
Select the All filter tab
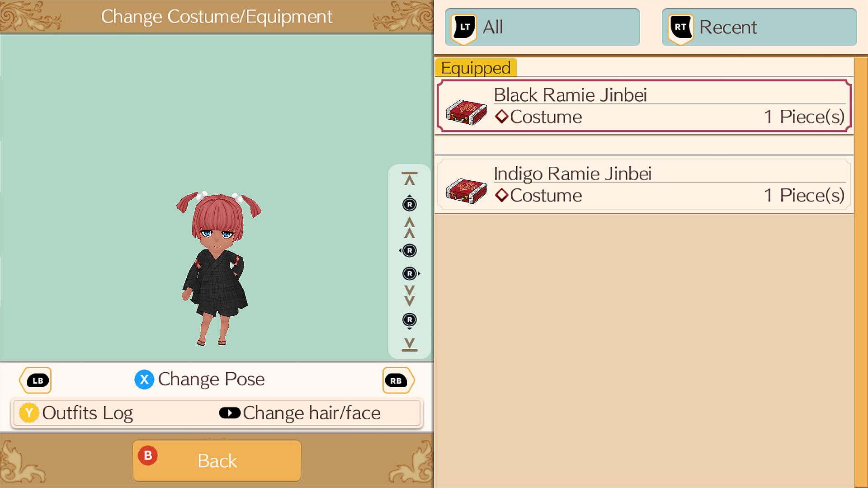pyautogui.click(x=542, y=27)
